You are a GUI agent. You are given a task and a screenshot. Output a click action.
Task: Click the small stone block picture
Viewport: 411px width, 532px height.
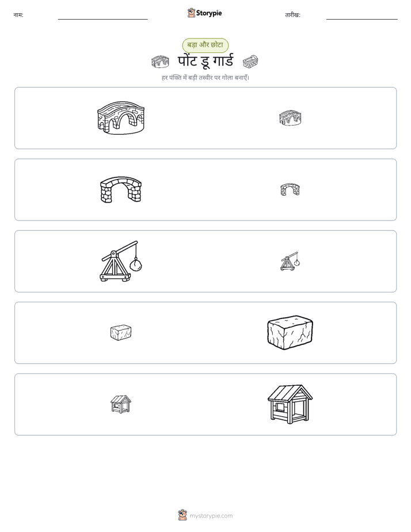(x=121, y=333)
